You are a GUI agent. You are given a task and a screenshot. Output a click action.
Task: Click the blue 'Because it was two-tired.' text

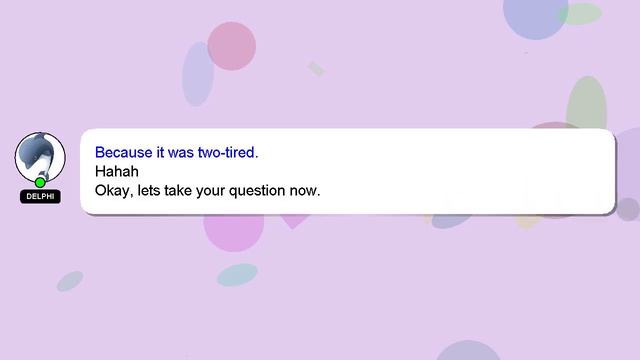[x=176, y=152]
